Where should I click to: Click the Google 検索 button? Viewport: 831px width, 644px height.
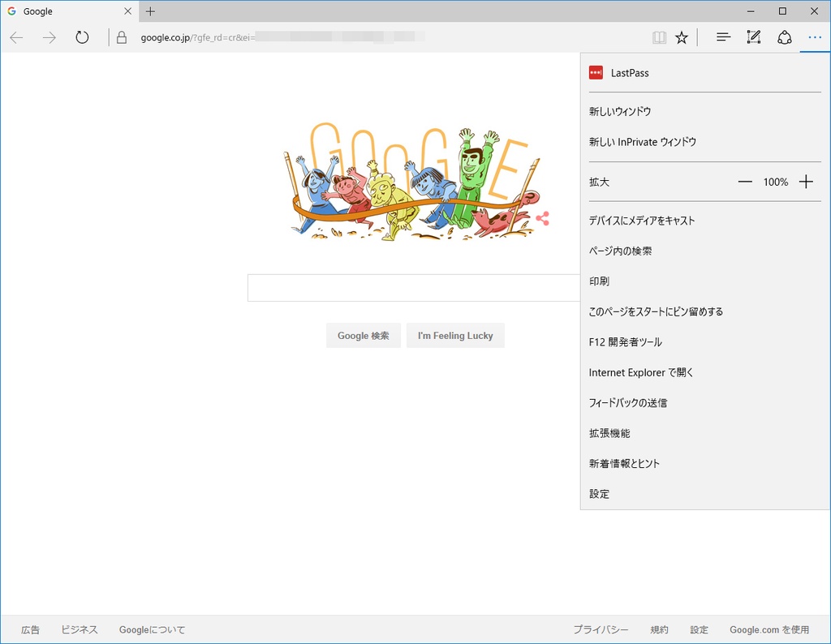[x=363, y=335]
